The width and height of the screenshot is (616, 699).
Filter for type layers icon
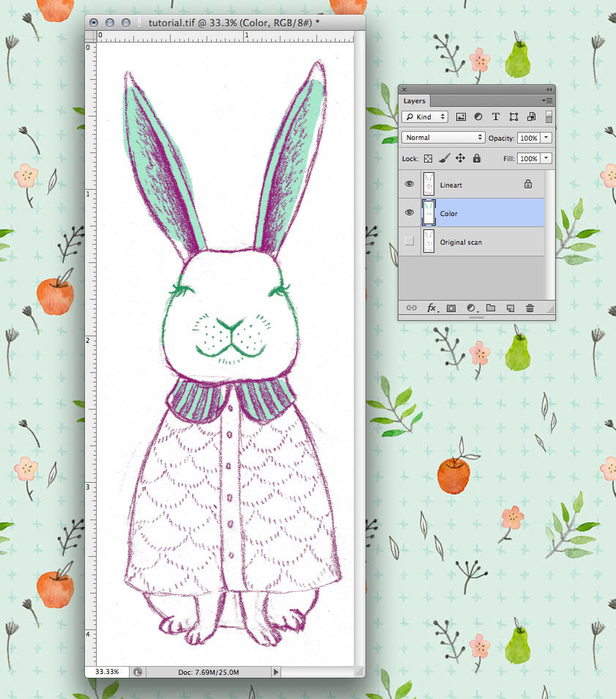coord(496,116)
